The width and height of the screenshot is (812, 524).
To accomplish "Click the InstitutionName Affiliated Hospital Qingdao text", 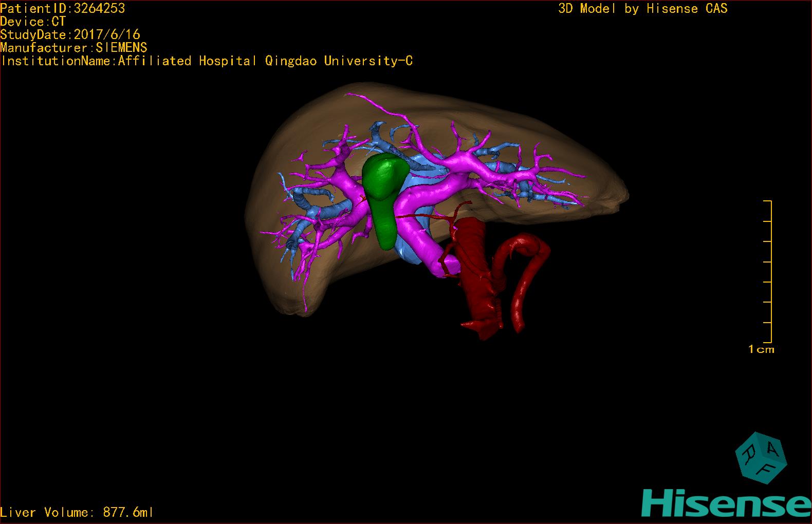I will (207, 61).
